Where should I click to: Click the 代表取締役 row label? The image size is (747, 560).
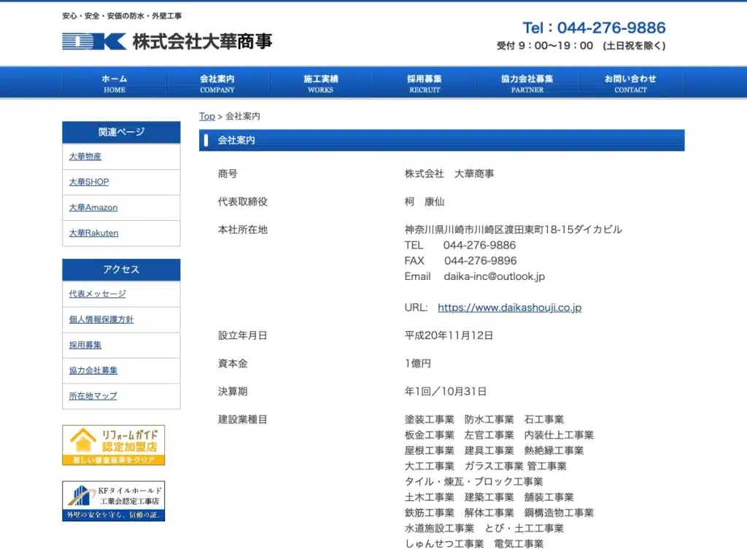(242, 202)
